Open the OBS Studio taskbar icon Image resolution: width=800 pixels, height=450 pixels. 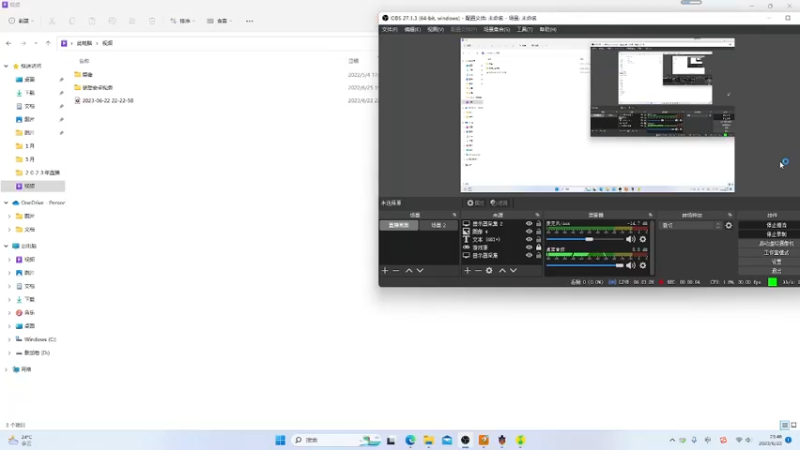pos(465,440)
